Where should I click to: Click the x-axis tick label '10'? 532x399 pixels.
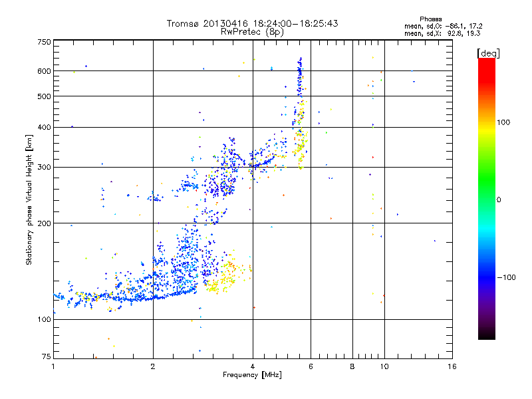384,366
